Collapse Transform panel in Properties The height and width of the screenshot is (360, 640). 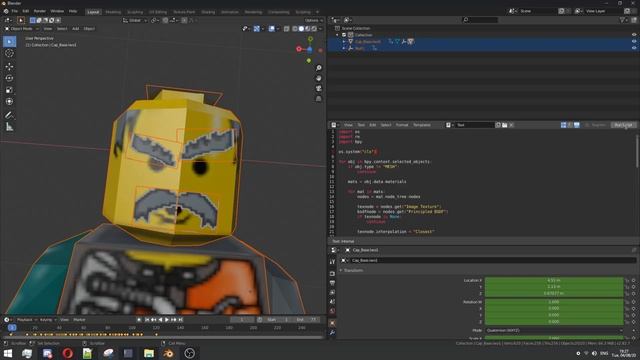point(341,270)
